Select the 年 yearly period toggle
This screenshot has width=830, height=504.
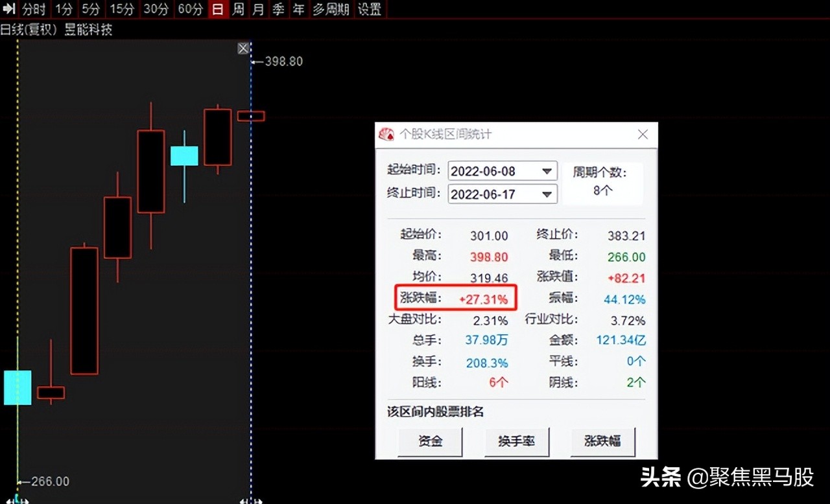tap(298, 9)
